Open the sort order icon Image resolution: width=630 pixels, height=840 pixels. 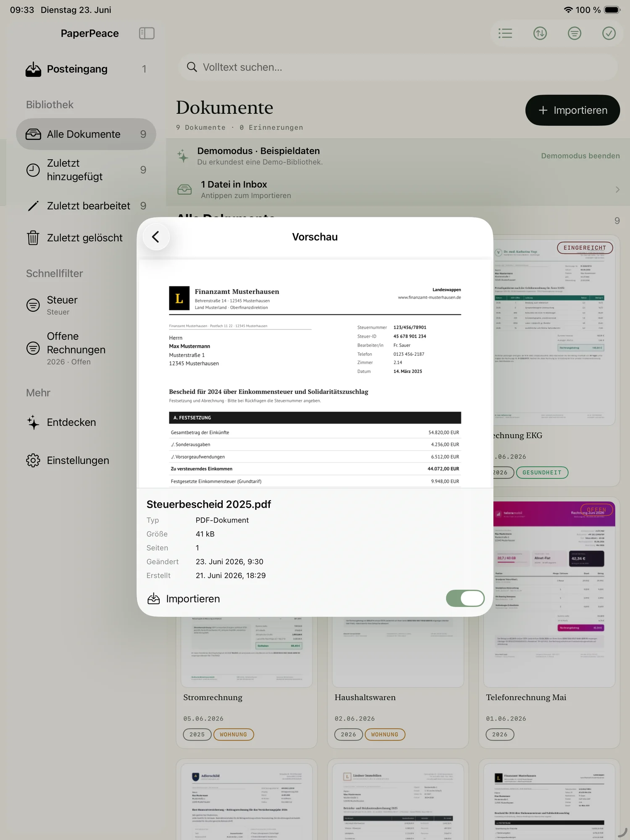pyautogui.click(x=540, y=33)
